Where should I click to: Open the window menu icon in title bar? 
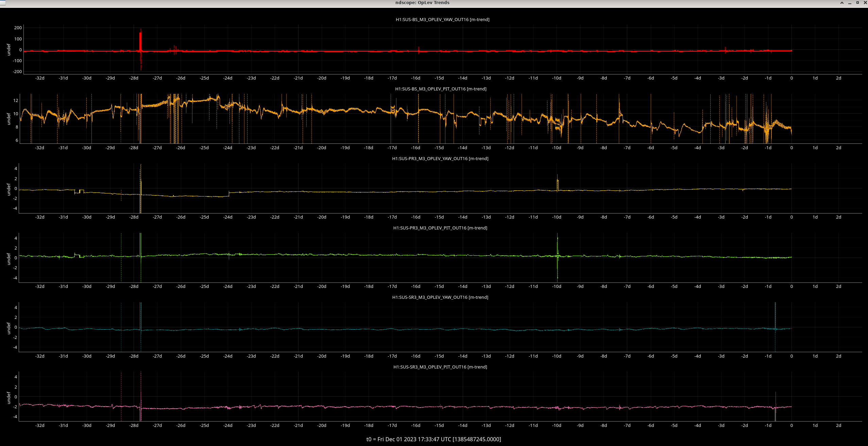pyautogui.click(x=2, y=3)
